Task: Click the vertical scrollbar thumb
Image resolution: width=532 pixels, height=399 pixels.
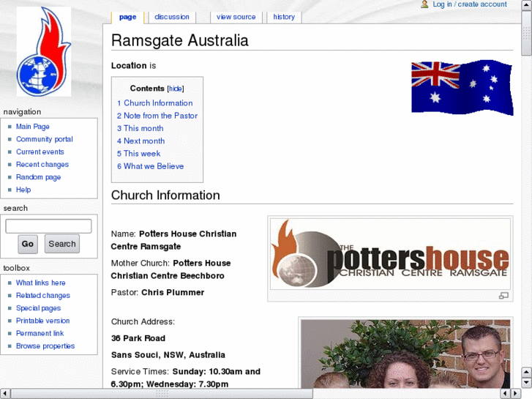Action: point(527,33)
